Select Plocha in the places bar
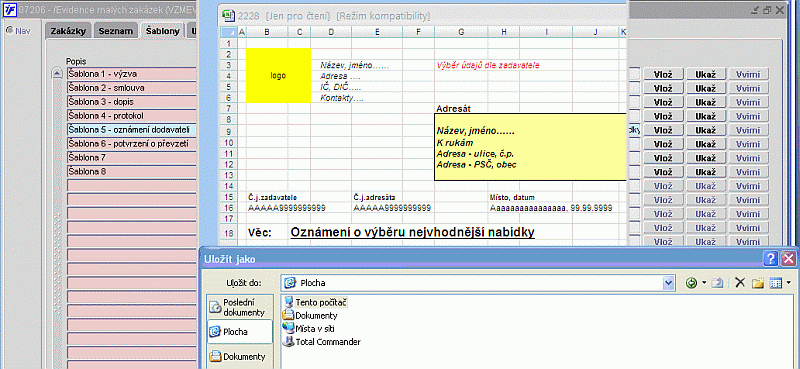This screenshot has width=800, height=369. [x=239, y=332]
